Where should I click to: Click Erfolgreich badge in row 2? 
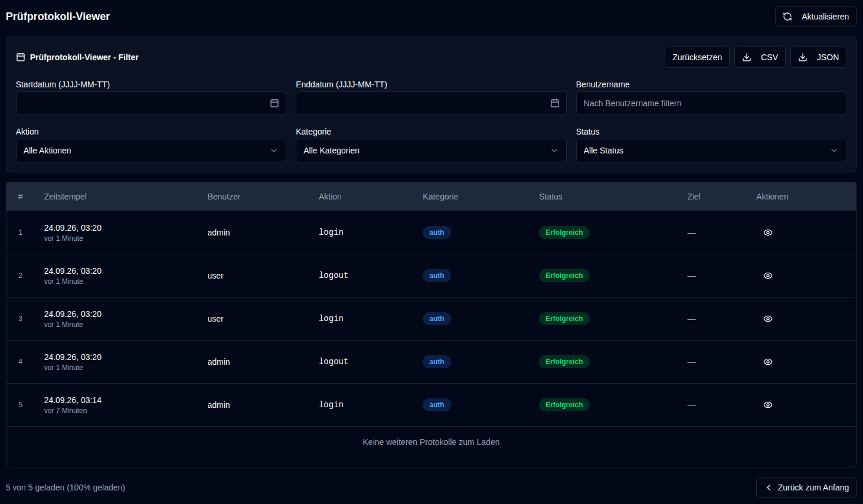pyautogui.click(x=564, y=276)
